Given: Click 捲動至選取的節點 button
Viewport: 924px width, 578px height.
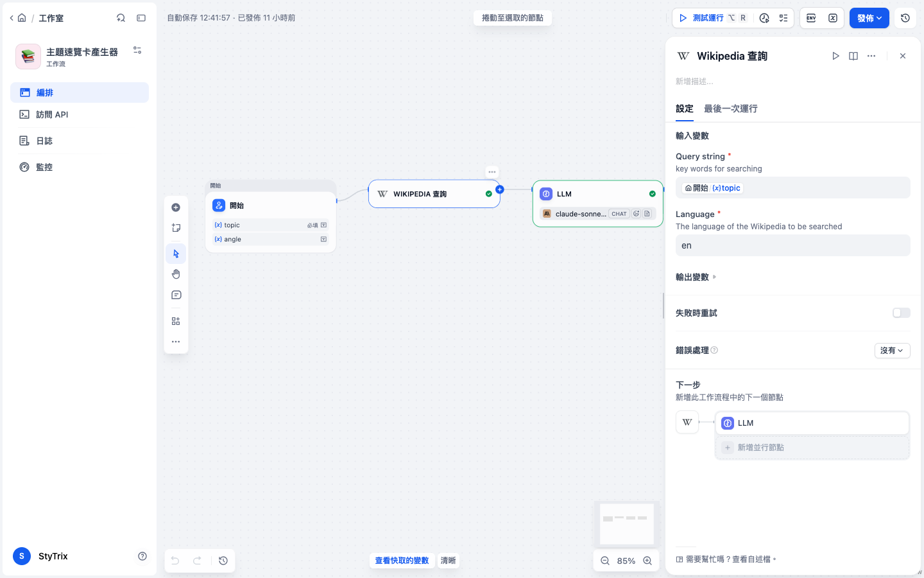Looking at the screenshot, I should click(x=513, y=18).
